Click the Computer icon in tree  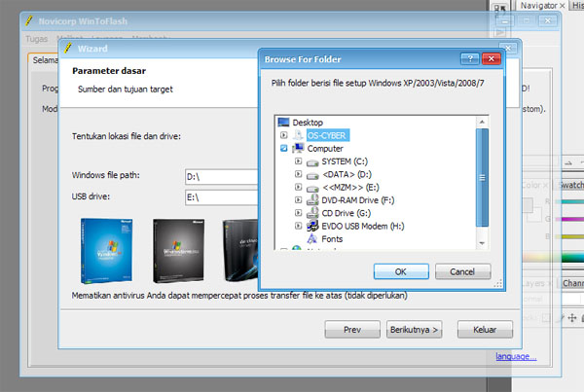click(298, 148)
